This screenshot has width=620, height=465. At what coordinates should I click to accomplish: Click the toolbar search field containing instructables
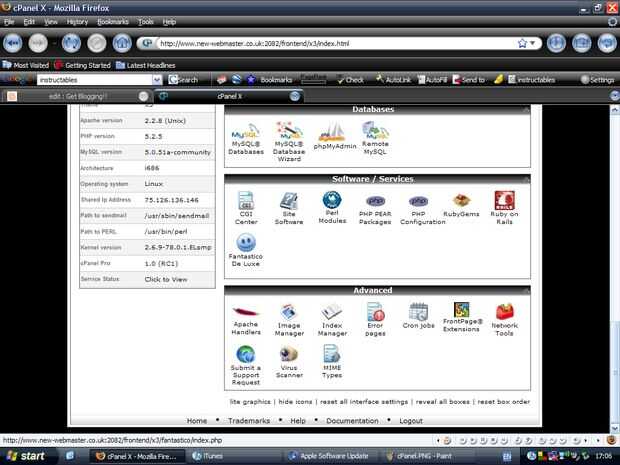coord(95,80)
